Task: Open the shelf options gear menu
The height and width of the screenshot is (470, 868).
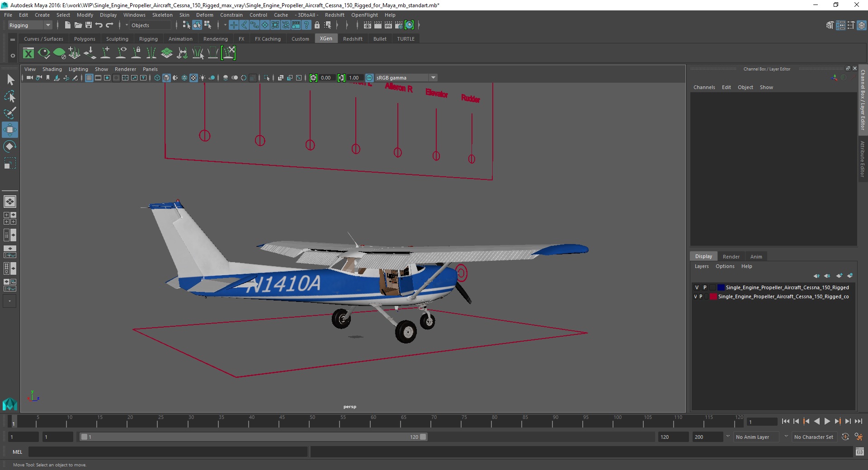Action: [x=13, y=56]
